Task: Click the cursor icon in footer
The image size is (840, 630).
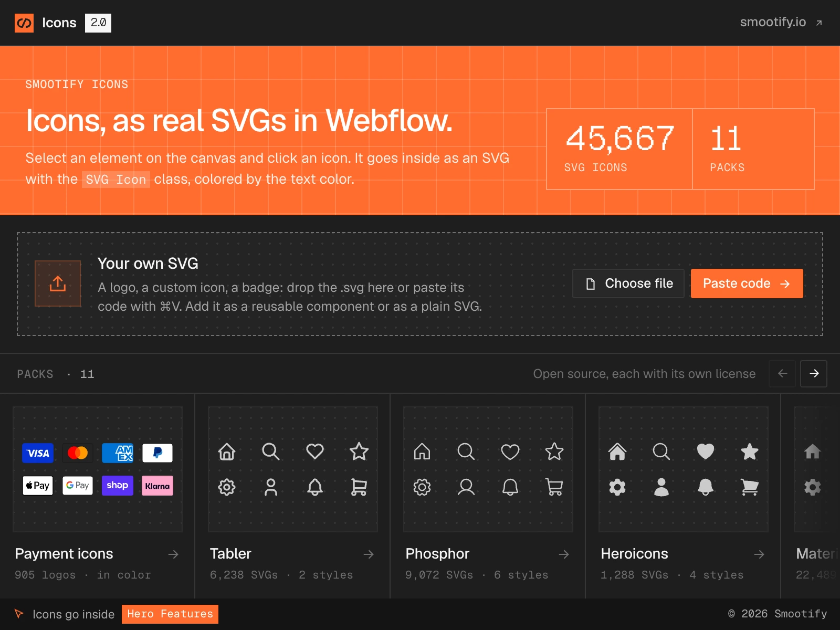Action: tap(19, 614)
